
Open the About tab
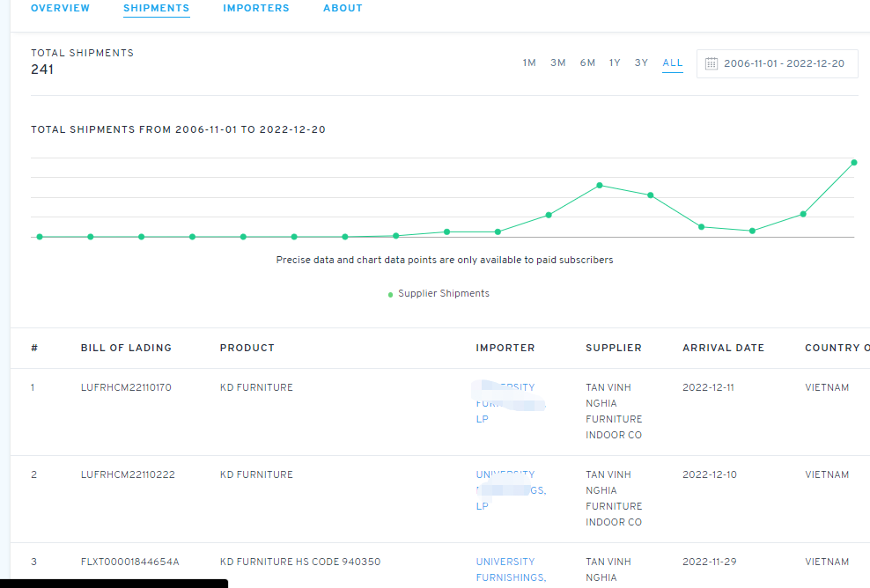(343, 8)
